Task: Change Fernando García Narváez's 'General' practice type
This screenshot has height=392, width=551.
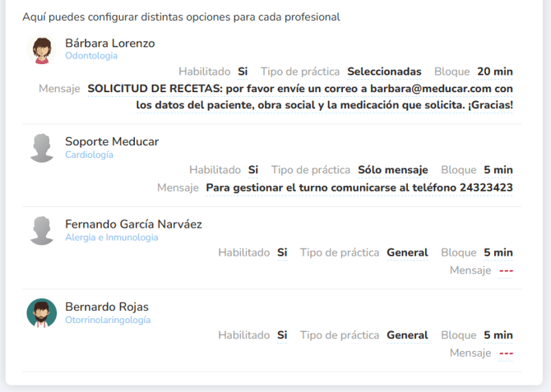Action: (x=407, y=252)
